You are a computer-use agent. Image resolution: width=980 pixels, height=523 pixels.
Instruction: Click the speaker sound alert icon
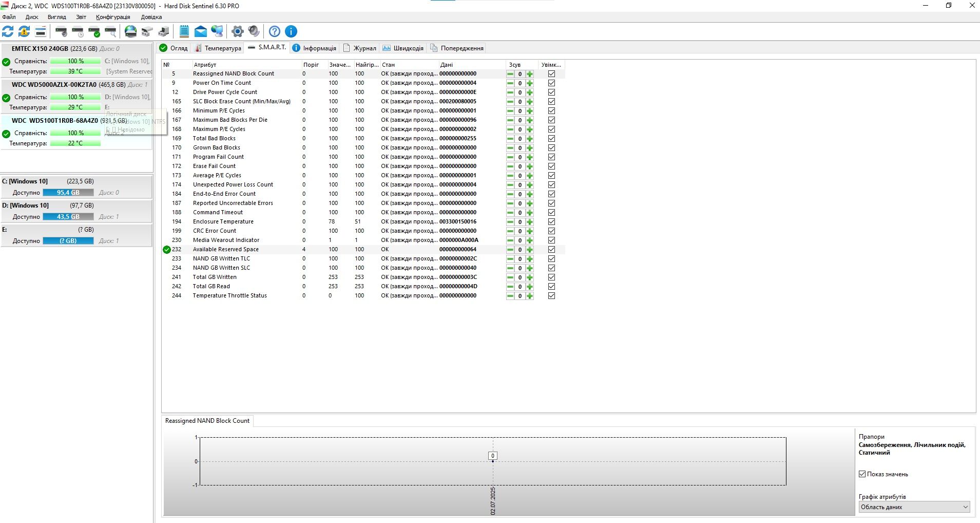pos(254,31)
